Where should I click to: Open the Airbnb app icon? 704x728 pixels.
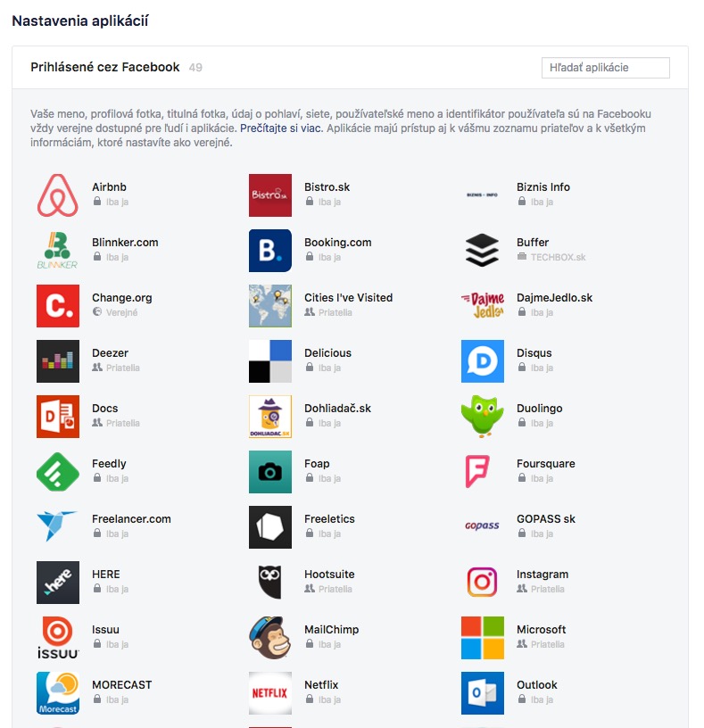tap(58, 195)
